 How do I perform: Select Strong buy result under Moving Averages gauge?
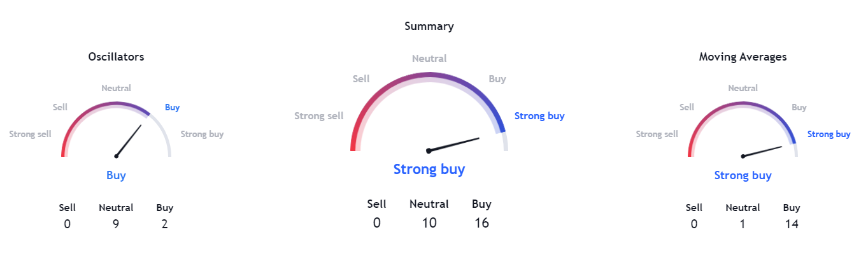[743, 175]
